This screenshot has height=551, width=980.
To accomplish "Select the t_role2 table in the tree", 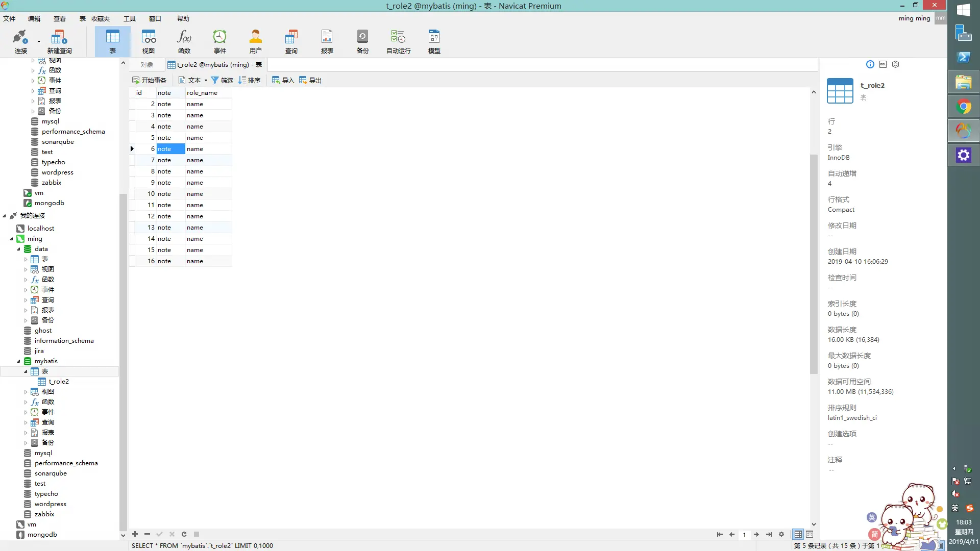I will point(59,381).
